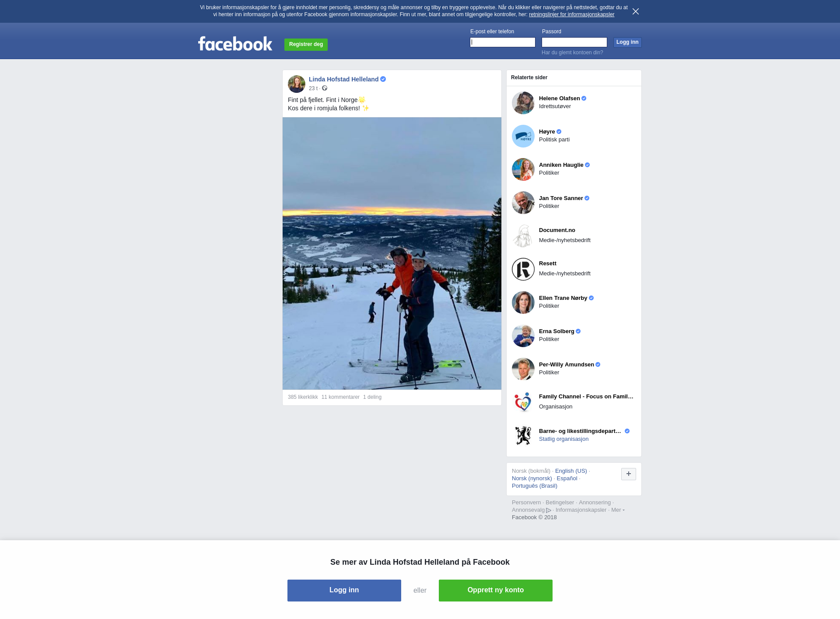Open Family Channel heart logo
Viewport: 840px width, 619px height.
pos(523,402)
